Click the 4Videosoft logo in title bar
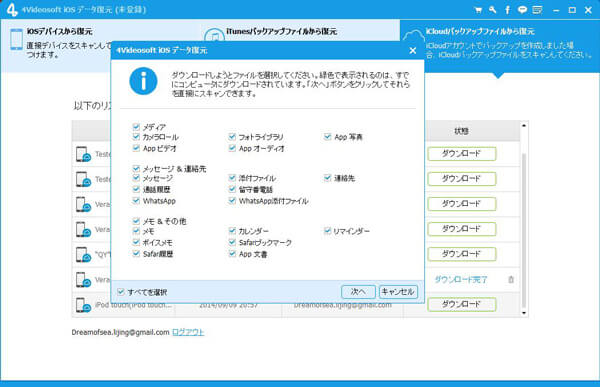 tap(12, 10)
